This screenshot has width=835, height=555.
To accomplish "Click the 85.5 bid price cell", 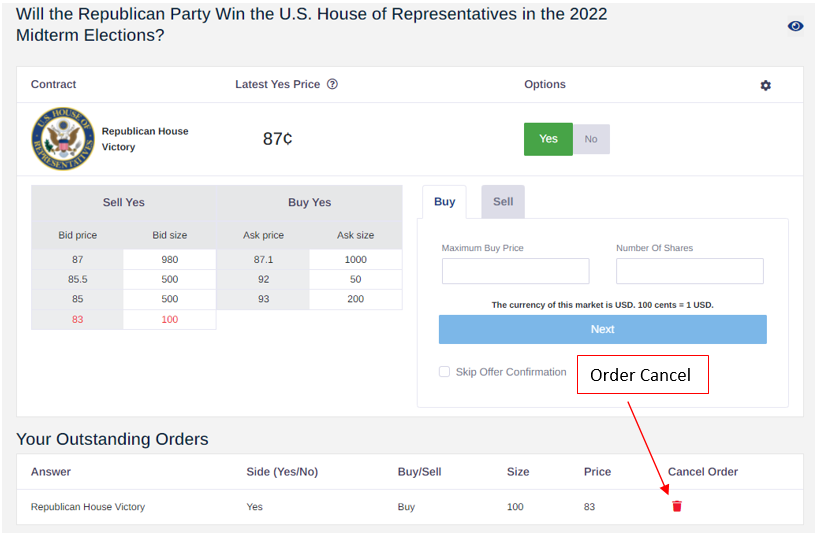I will coord(77,279).
